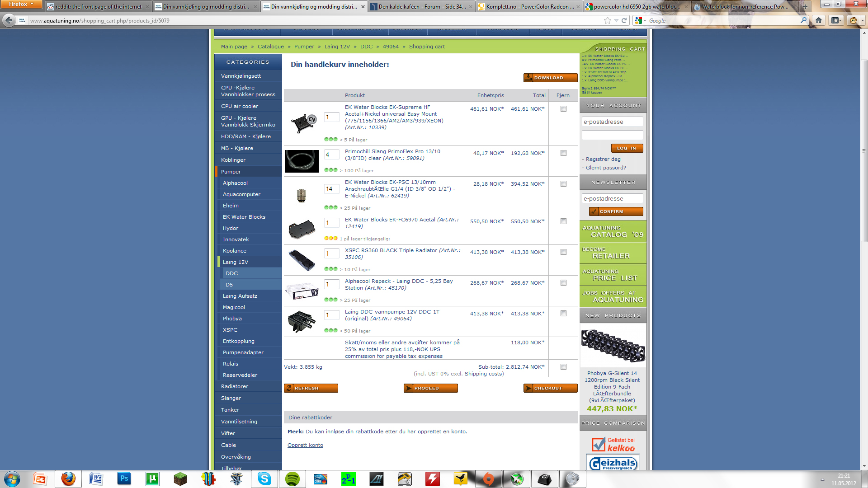This screenshot has height=488, width=868.
Task: Switch to powercolor hd 6950 Google tab
Action: coord(637,7)
